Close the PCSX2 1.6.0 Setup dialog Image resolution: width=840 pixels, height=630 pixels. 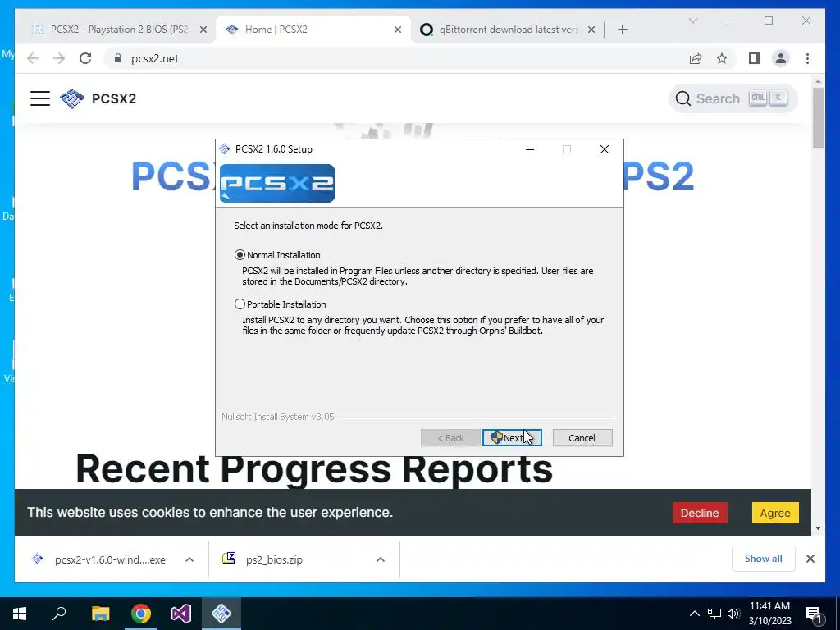coord(605,149)
